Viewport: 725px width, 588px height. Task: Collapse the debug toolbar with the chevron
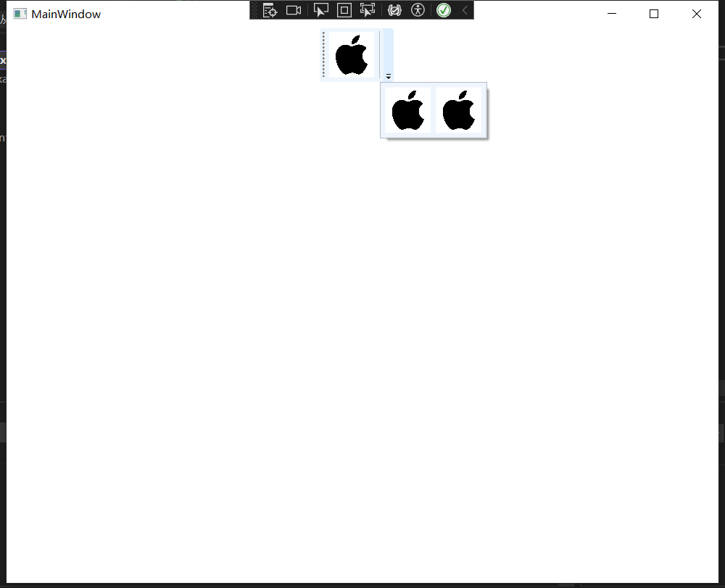click(465, 10)
